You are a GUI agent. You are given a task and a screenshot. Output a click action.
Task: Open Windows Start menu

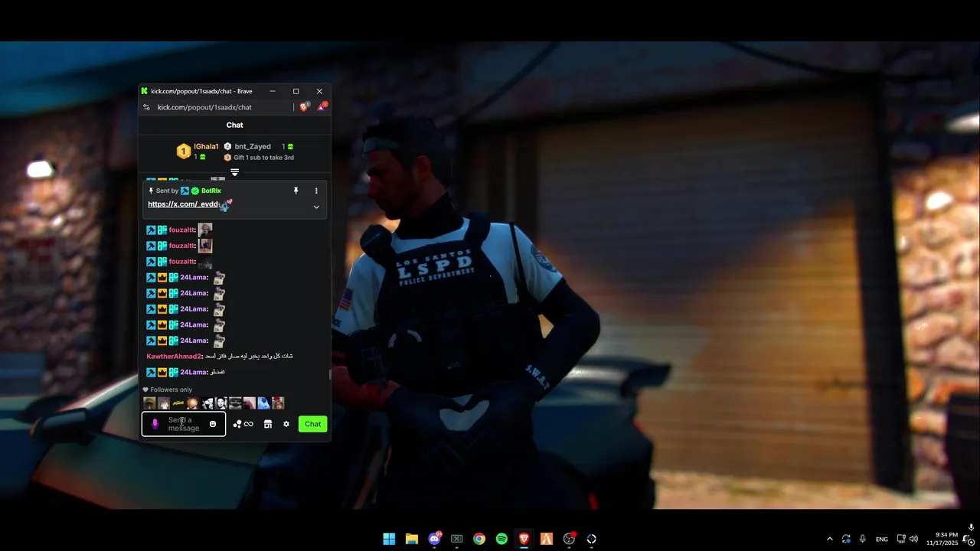click(x=389, y=539)
